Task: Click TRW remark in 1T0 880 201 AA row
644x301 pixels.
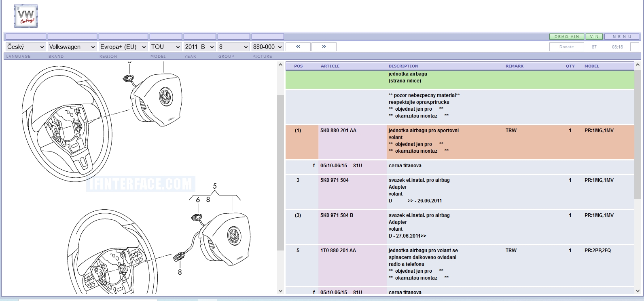Action: (x=511, y=250)
